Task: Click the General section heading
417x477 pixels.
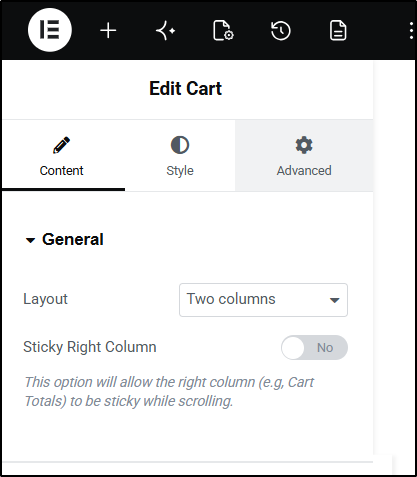Action: 73,239
